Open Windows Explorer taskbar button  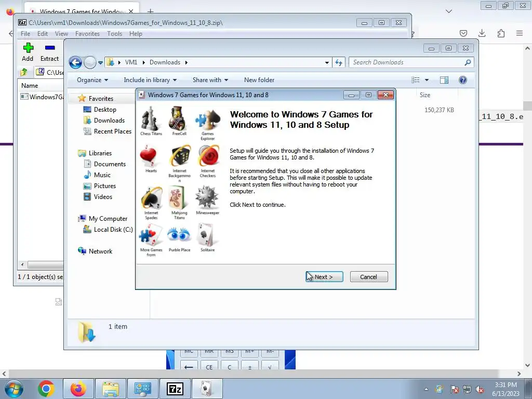(x=111, y=389)
